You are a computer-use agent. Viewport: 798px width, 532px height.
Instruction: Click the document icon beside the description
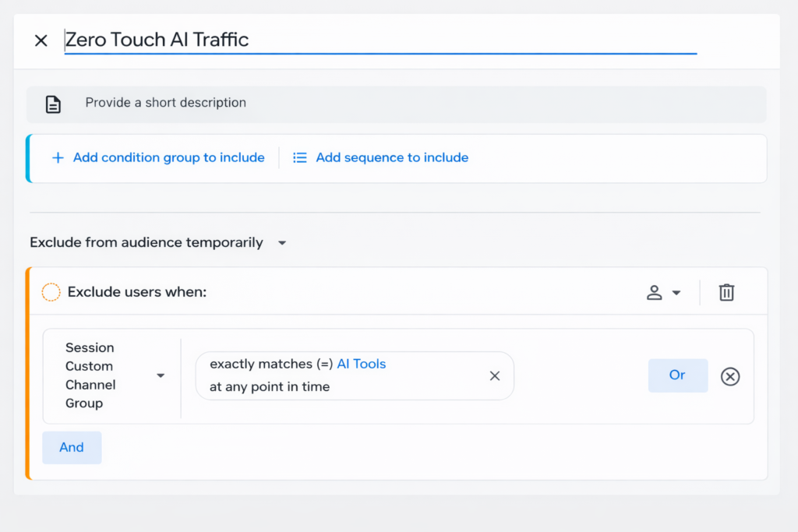[x=53, y=104]
